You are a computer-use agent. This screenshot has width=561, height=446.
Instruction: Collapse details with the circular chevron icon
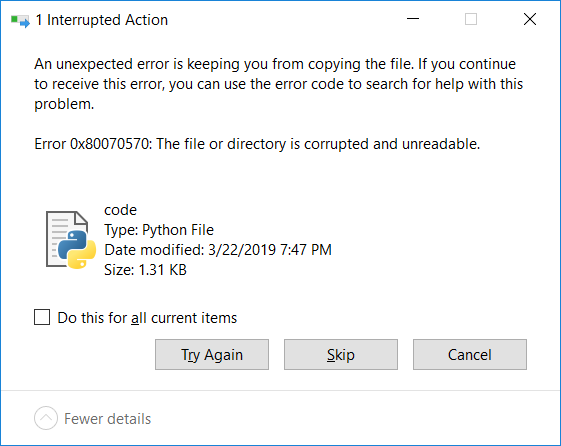[46, 418]
